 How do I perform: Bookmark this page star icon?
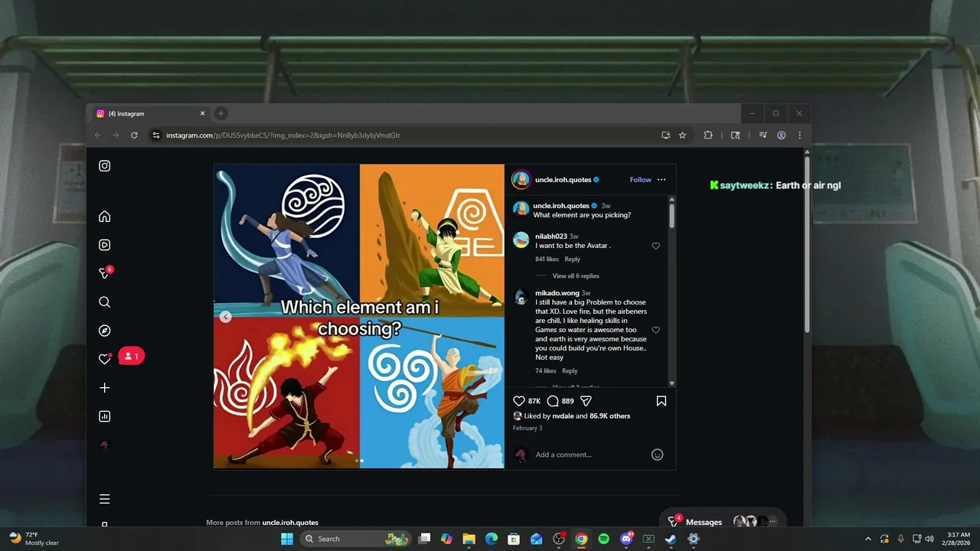[682, 135]
